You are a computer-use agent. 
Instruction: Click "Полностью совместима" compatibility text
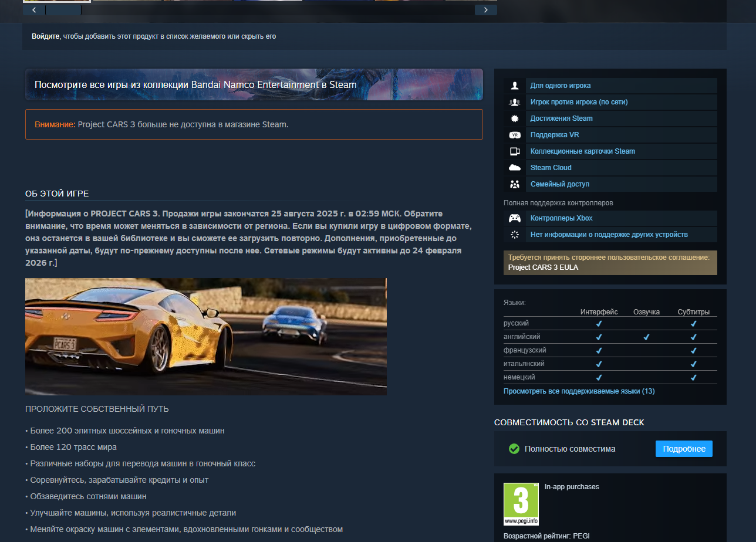[x=570, y=449]
